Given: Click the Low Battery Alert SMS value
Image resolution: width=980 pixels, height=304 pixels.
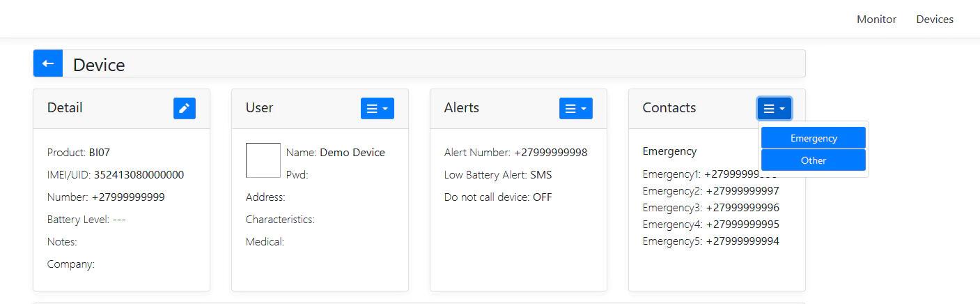Looking at the screenshot, I should 540,175.
